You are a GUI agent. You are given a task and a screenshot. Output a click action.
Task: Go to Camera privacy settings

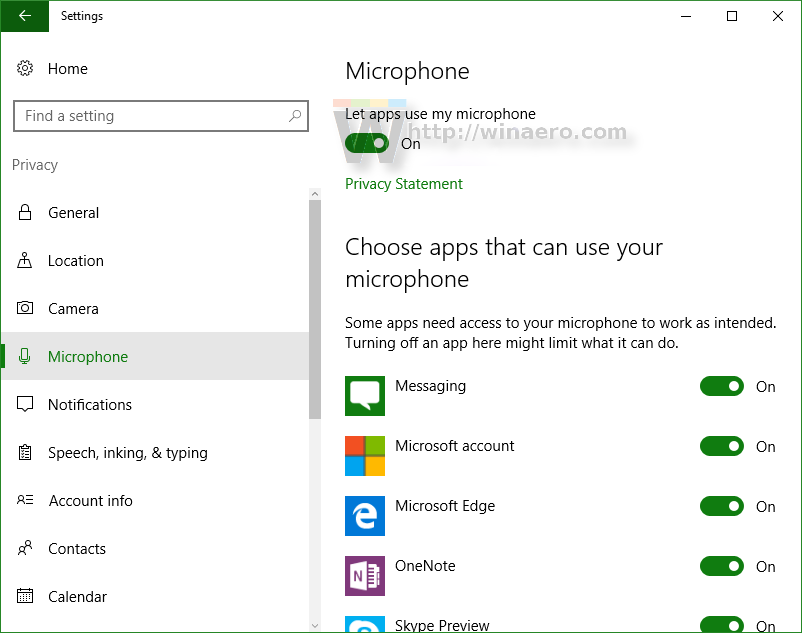pyautogui.click(x=155, y=308)
